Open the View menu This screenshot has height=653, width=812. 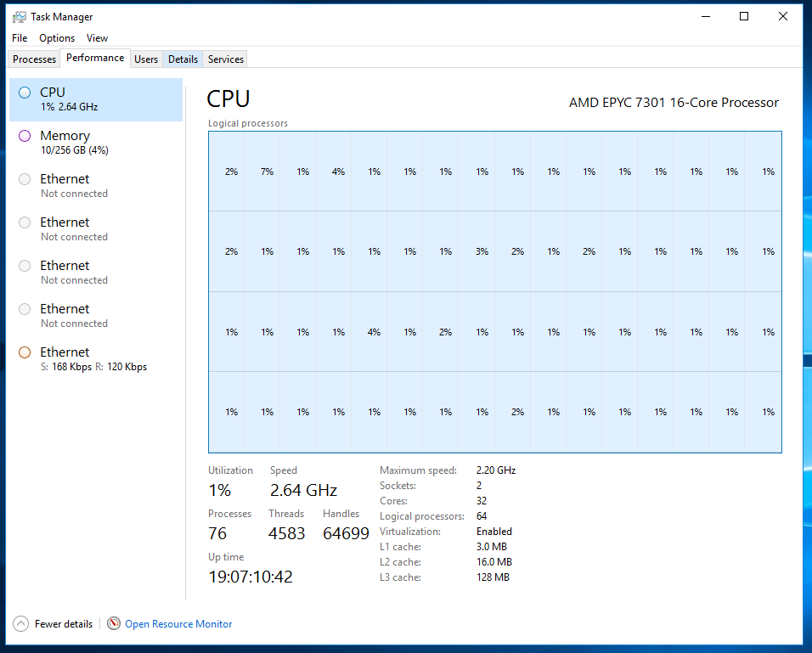[97, 38]
